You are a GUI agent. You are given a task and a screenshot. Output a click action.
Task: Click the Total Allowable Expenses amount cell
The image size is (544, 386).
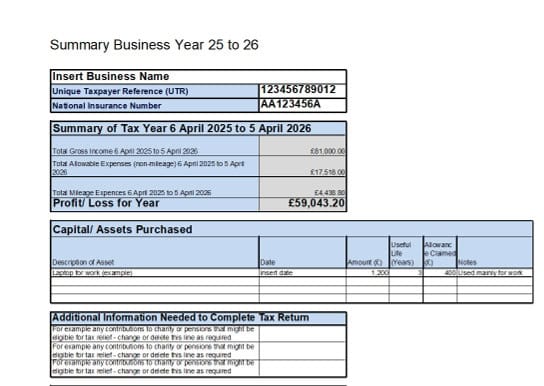[303, 166]
